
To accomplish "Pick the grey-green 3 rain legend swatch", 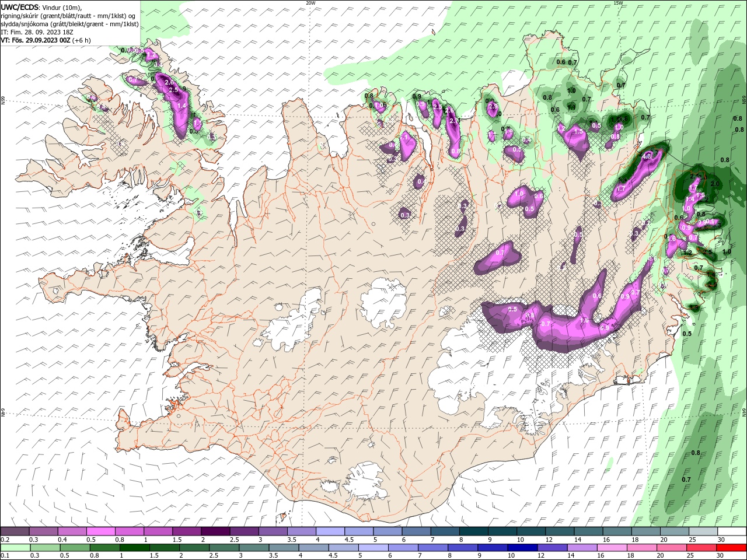I will (x=253, y=548).
